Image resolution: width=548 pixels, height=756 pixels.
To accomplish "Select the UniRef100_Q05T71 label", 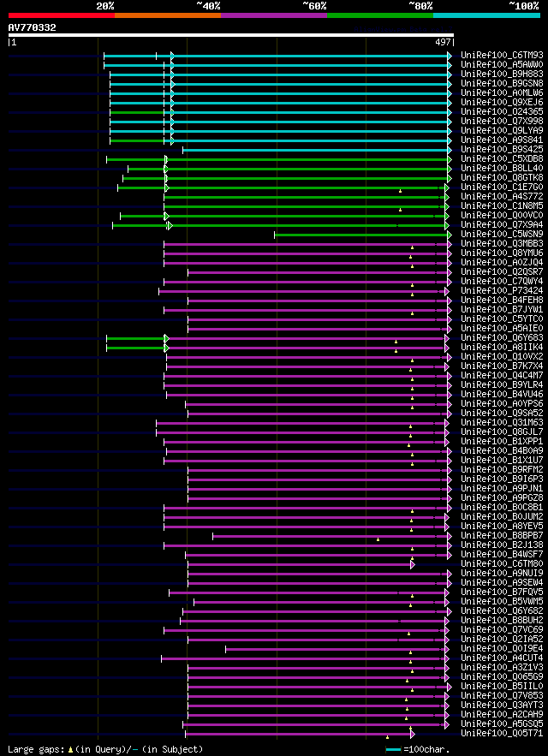I will [502, 732].
